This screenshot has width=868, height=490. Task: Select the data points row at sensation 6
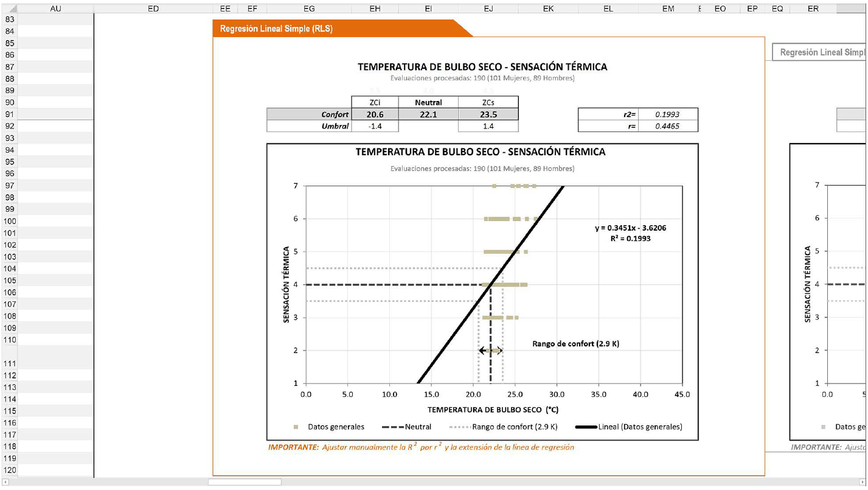pos(511,219)
